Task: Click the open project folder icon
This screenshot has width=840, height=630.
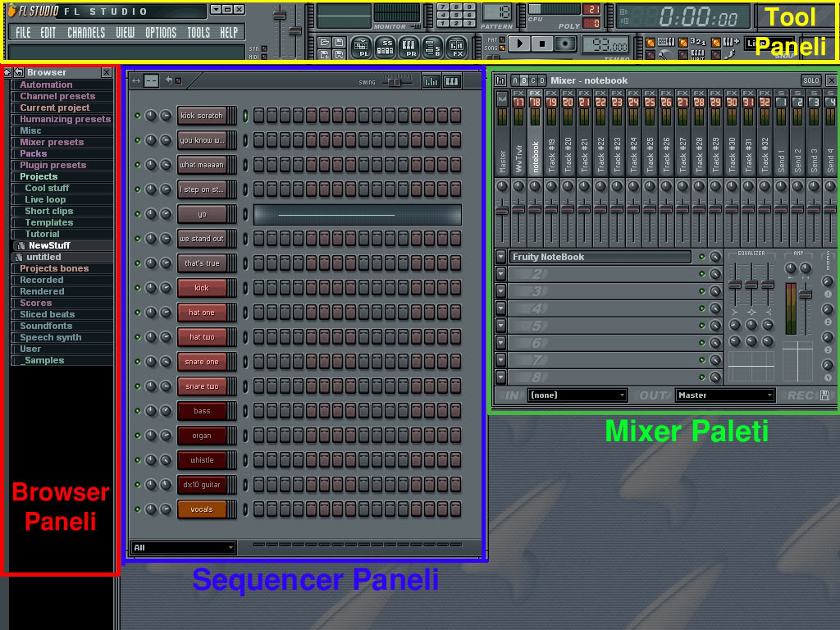Action: click(325, 42)
